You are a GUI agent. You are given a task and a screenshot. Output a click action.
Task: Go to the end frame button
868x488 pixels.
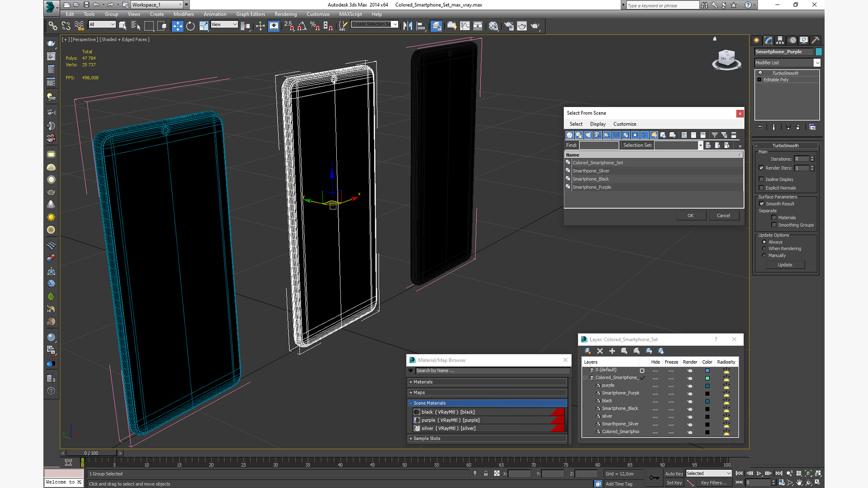779,473
